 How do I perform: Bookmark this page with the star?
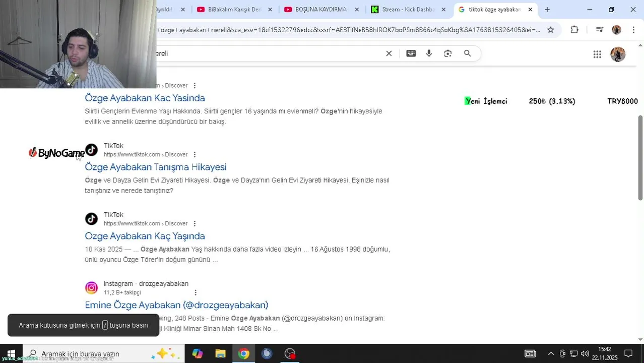[551, 30]
